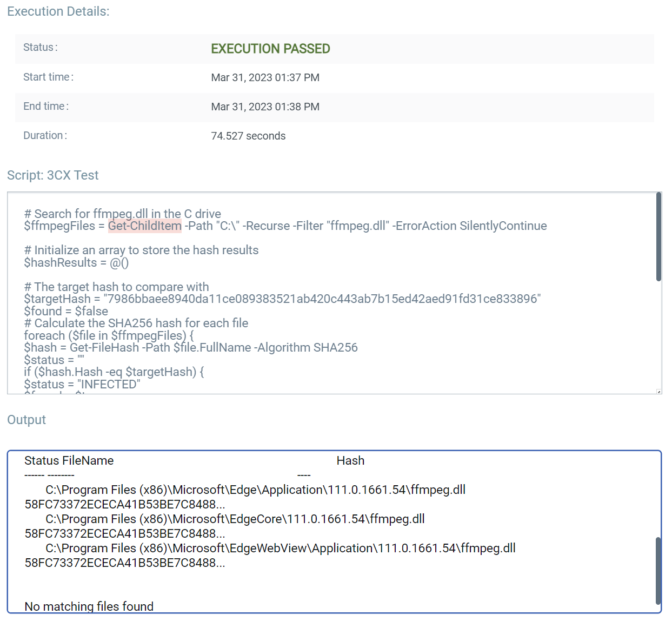
Task: Click the End time: label
Action: pos(46,106)
